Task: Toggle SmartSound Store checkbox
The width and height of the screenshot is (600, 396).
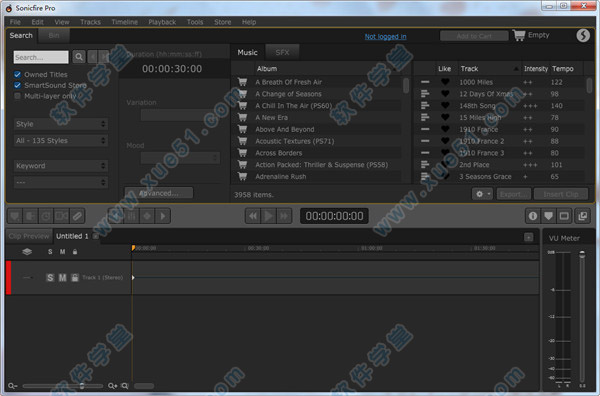Action: [17, 85]
